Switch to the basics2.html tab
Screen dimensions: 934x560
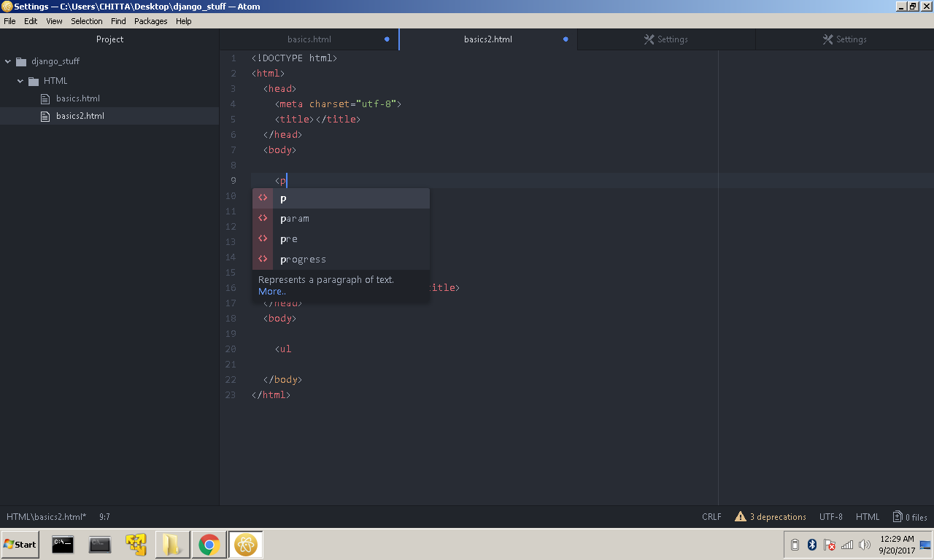point(488,39)
